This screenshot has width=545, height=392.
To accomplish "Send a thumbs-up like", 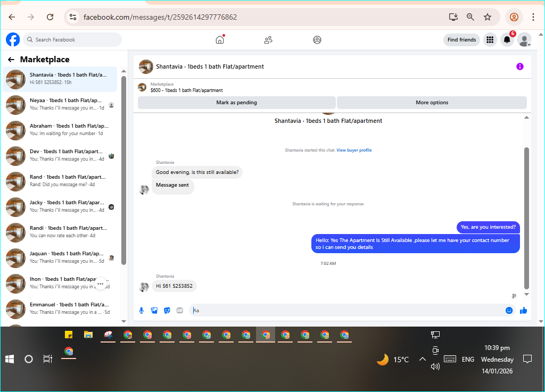I will click(x=524, y=311).
